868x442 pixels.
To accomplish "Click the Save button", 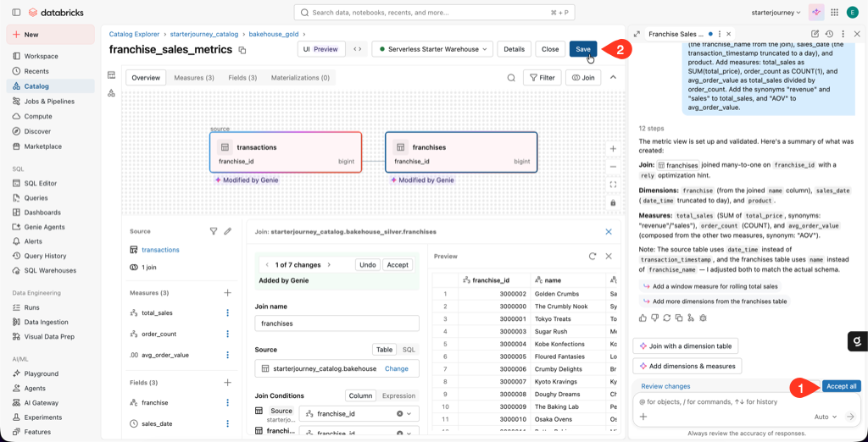I will [583, 49].
